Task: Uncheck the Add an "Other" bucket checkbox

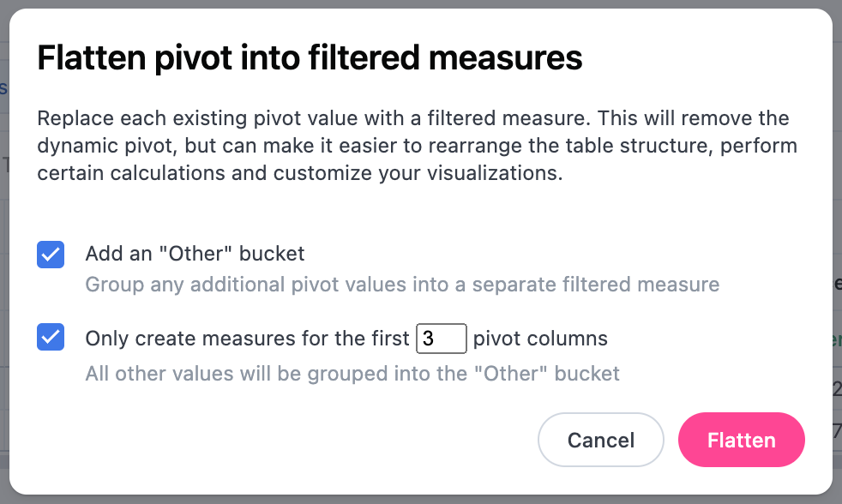Action: [51, 255]
